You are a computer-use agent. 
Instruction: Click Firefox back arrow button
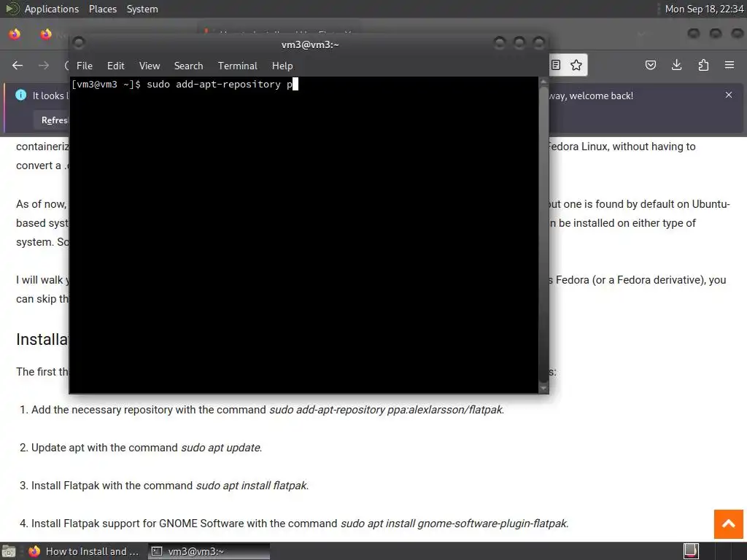click(18, 65)
